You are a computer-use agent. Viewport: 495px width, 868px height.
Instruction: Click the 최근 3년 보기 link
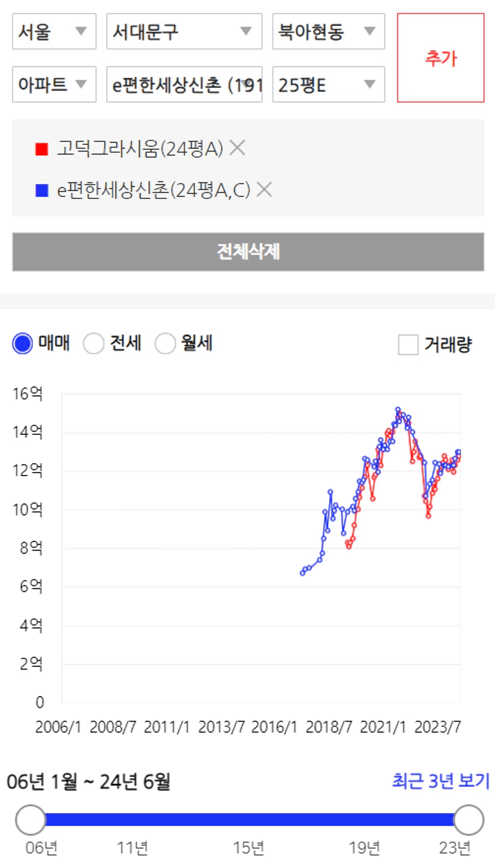(441, 781)
